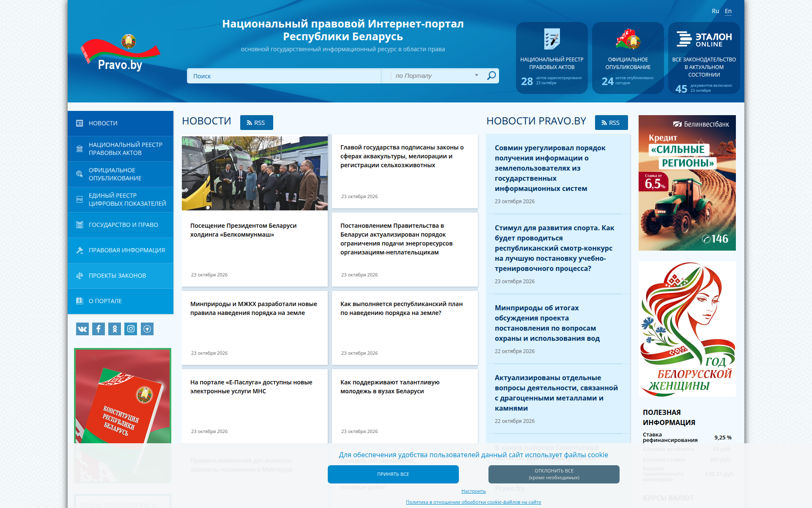812x508 pixels.
Task: Open the Год белорусской женщины banner
Action: (687, 329)
